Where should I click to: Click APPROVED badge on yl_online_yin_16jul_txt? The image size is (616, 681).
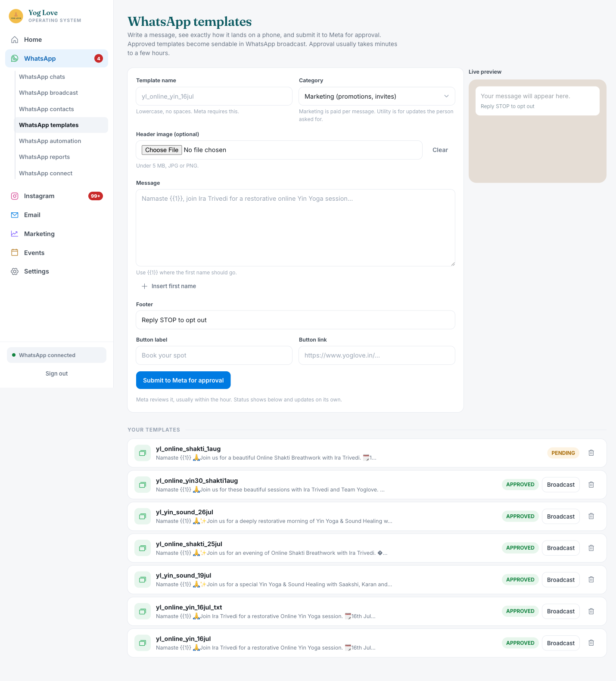tap(520, 611)
